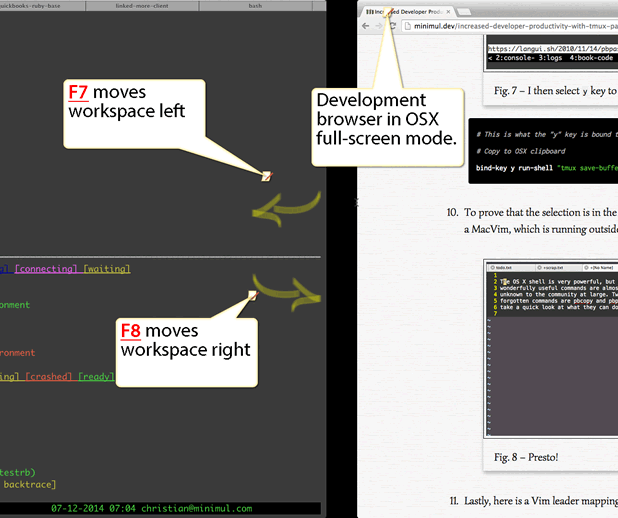Switch to linked-more-client terminal tab
Viewport: 618px width, 518px height.
point(142,6)
